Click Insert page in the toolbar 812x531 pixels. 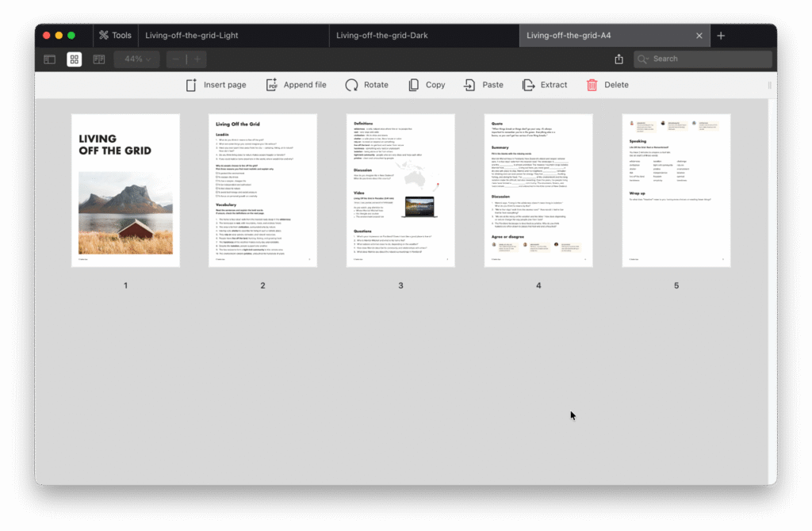(x=216, y=85)
